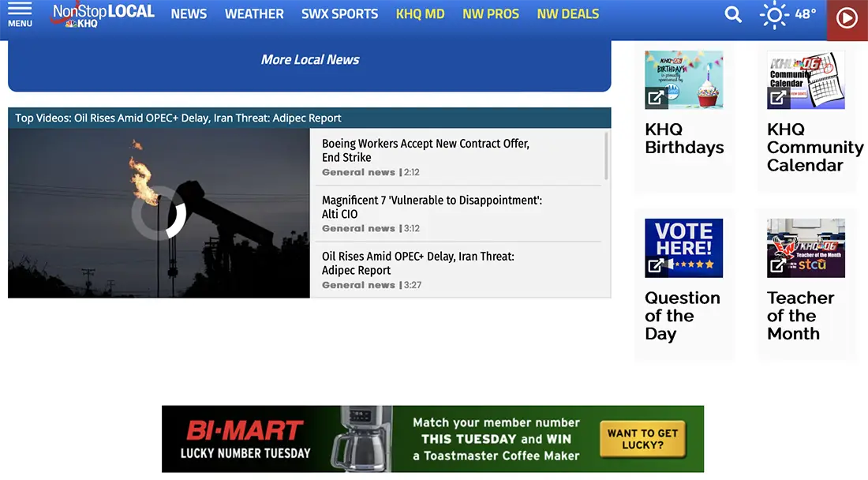The image size is (868, 480).
Task: Click the oil pump video player
Action: (x=159, y=213)
